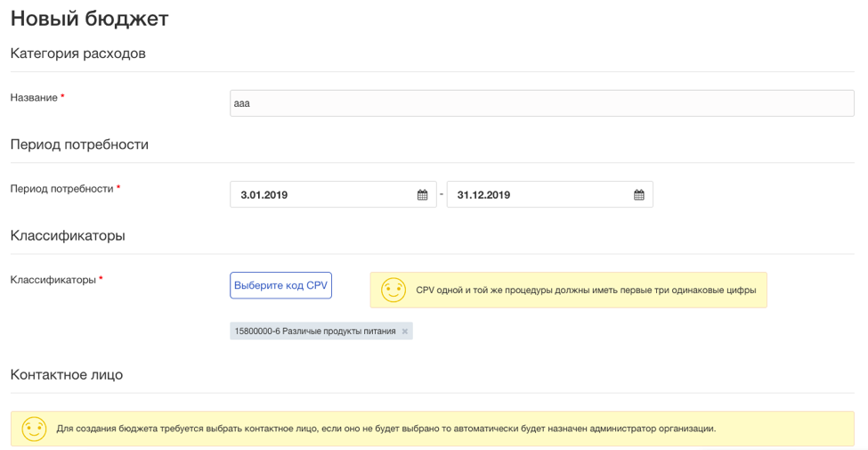This screenshot has width=868, height=450.
Task: Click the smiley icon in CPV hint
Action: pyautogui.click(x=393, y=290)
